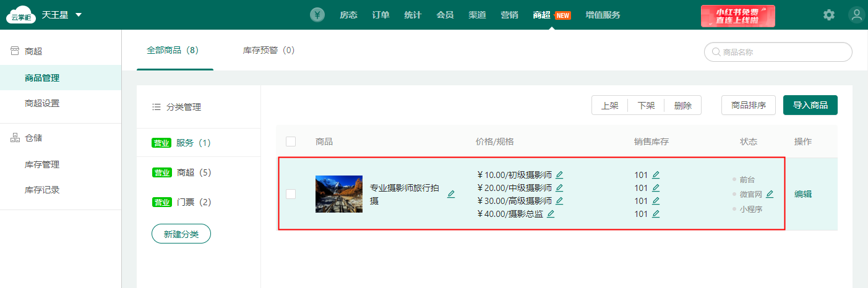This screenshot has width=868, height=288.
Task: Tick the select-all checkbox in table header
Action: tap(291, 142)
